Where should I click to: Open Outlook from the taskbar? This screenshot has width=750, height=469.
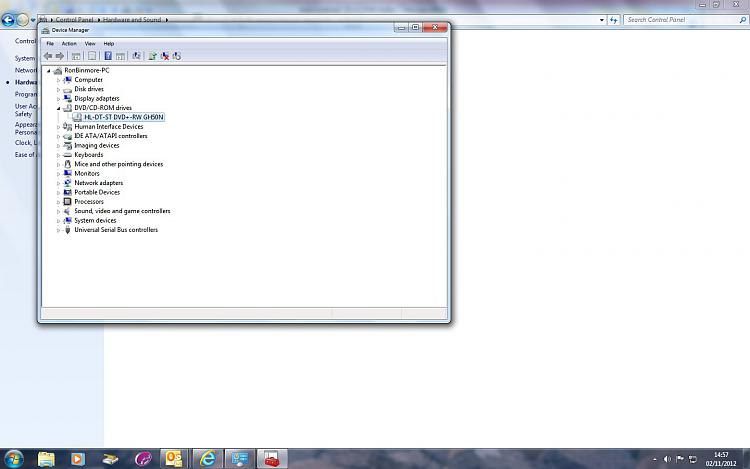pyautogui.click(x=174, y=459)
